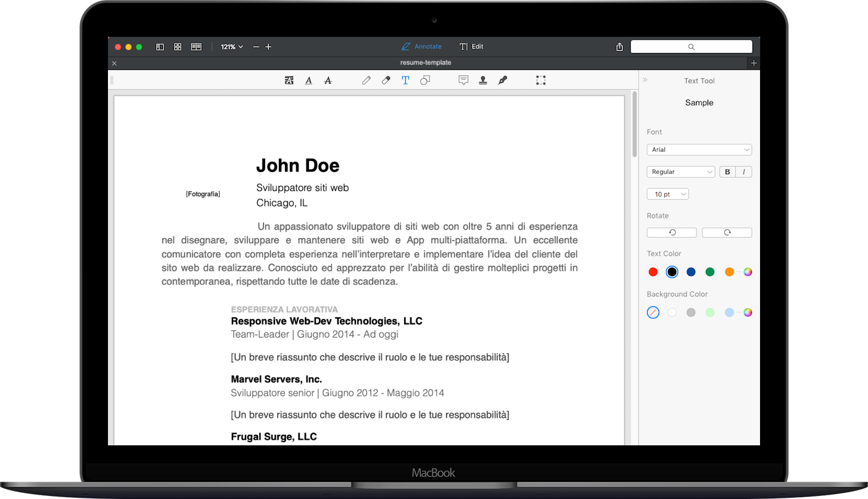Toggle italic text style

click(744, 172)
